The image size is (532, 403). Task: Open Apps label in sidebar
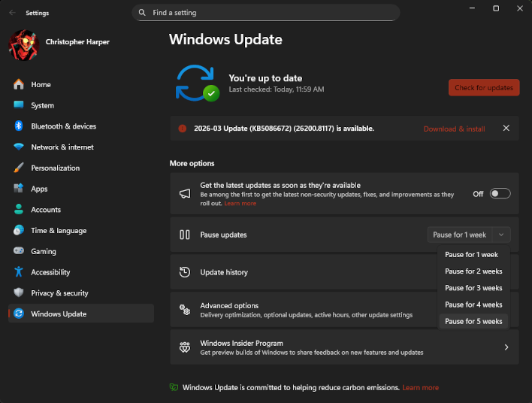coord(39,189)
